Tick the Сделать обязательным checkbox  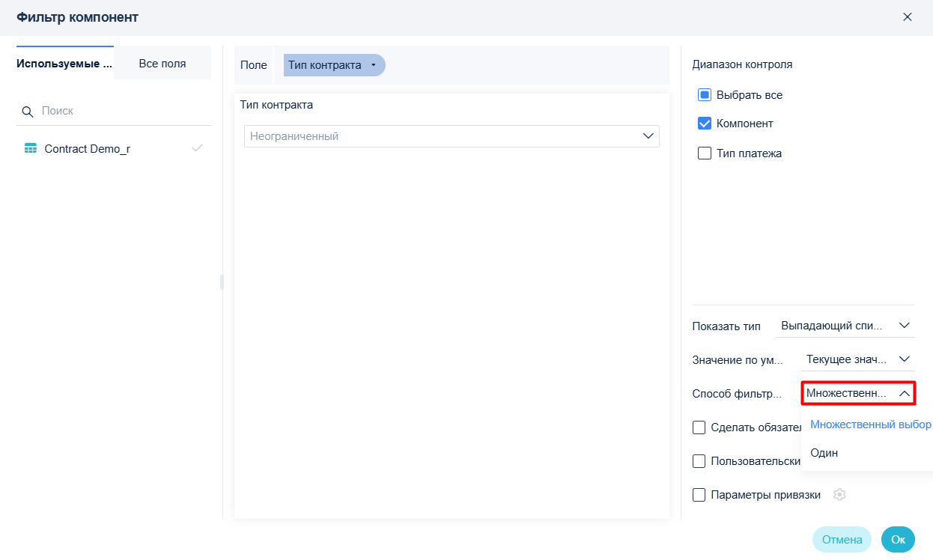(699, 427)
